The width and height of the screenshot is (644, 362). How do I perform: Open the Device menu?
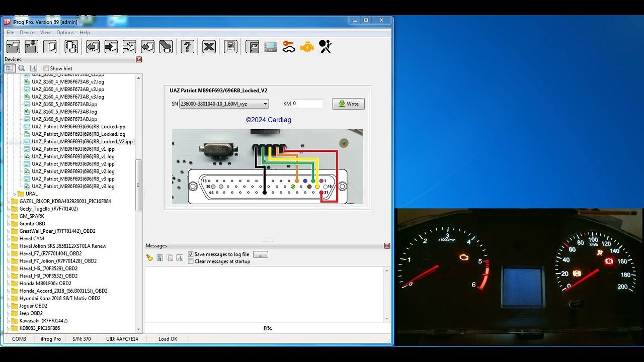click(27, 33)
